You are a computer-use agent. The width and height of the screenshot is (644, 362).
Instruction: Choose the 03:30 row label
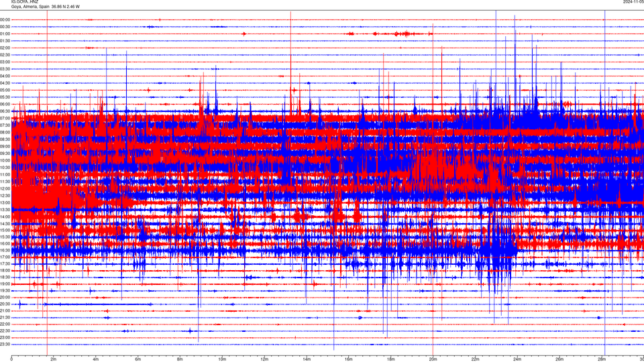[x=5, y=69]
